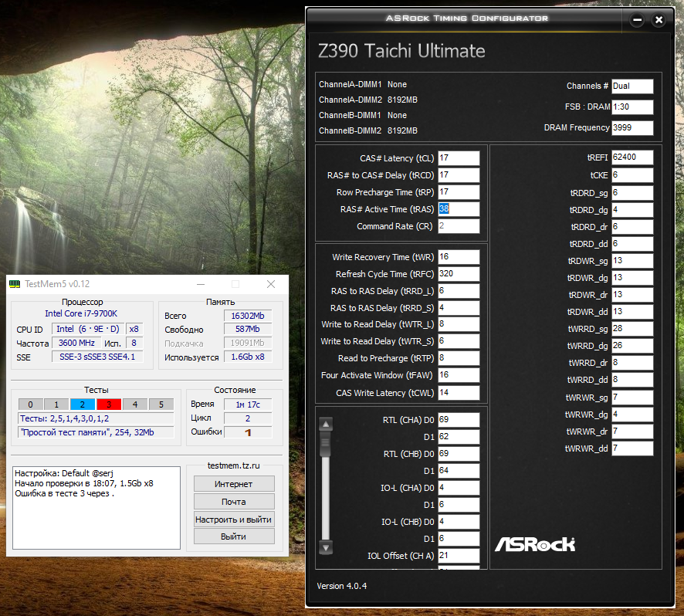Click the Row Precharge Time (tRP) field
This screenshot has height=616, width=684.
click(x=459, y=192)
